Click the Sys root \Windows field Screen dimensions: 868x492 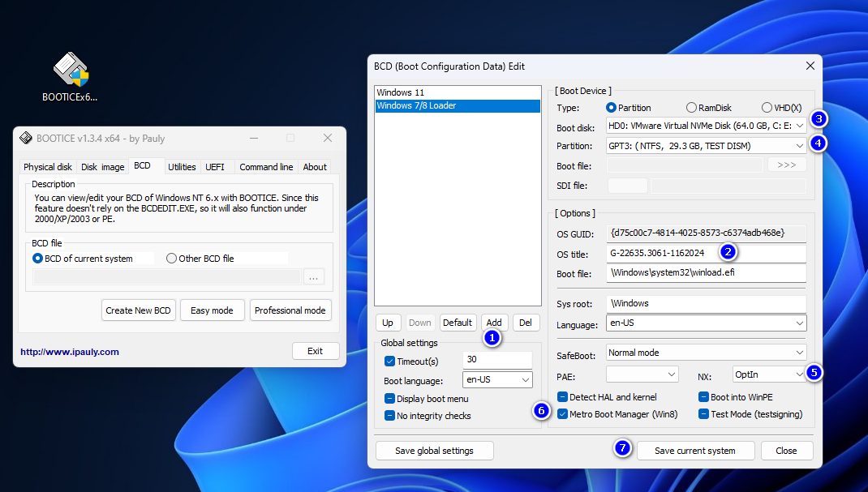coord(707,303)
